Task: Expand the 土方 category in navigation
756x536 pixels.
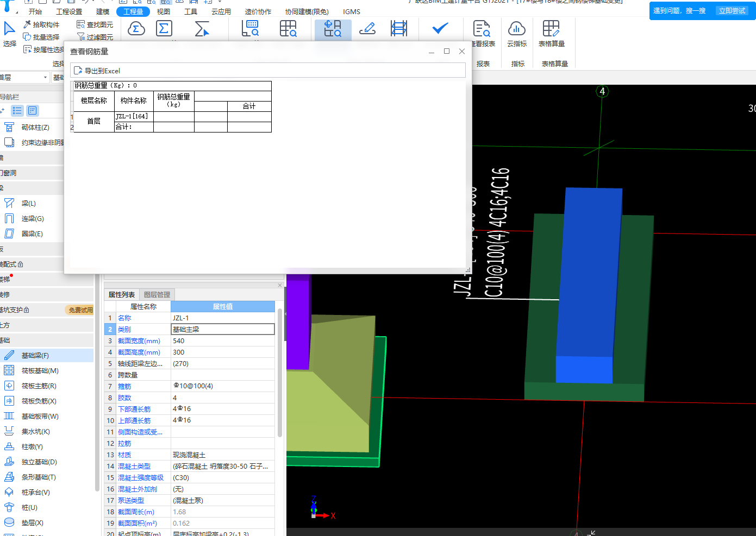Action: pyautogui.click(x=47, y=325)
